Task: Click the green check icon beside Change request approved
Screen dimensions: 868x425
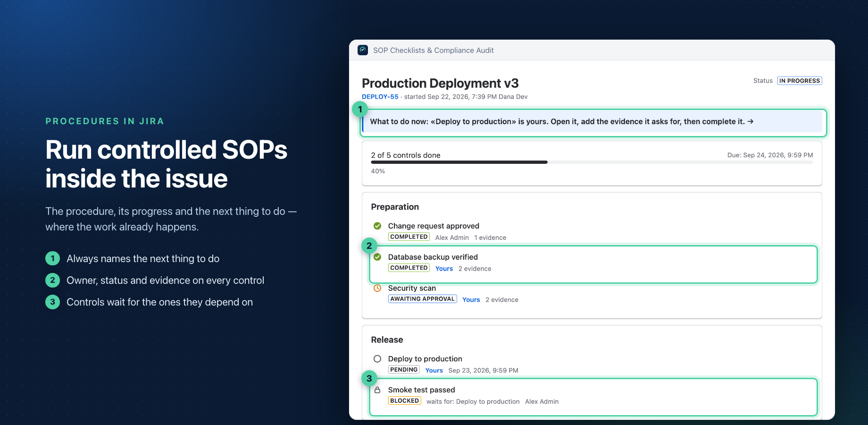Action: pos(377,226)
